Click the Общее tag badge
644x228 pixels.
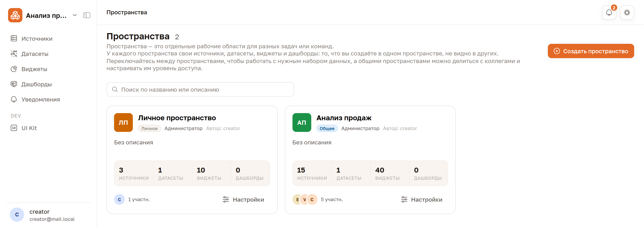327,129
